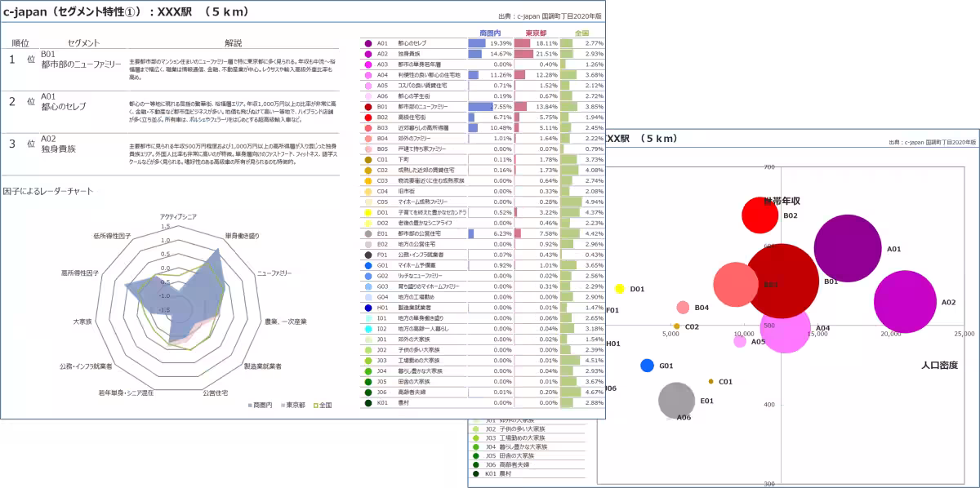Click the 単身働き盛り radar axis label
Screen dimensions: 980x488
(242, 236)
